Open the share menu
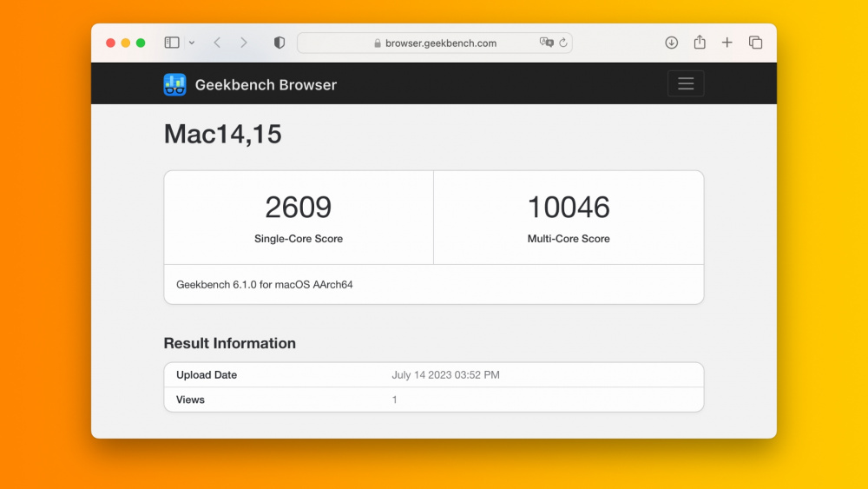The height and width of the screenshot is (489, 868). coord(700,42)
